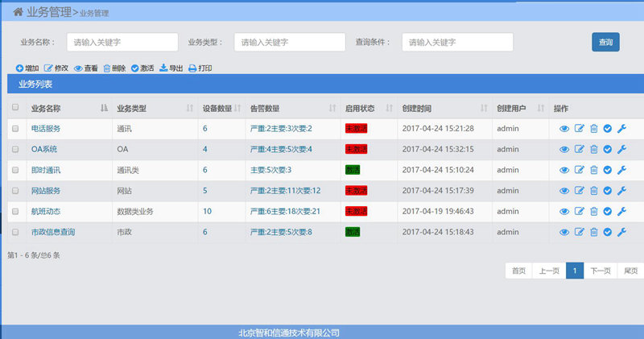Image resolution: width=644 pixels, height=339 pixels.
Task: Toggle the select-all checkbox in table header
Action: pyautogui.click(x=15, y=107)
